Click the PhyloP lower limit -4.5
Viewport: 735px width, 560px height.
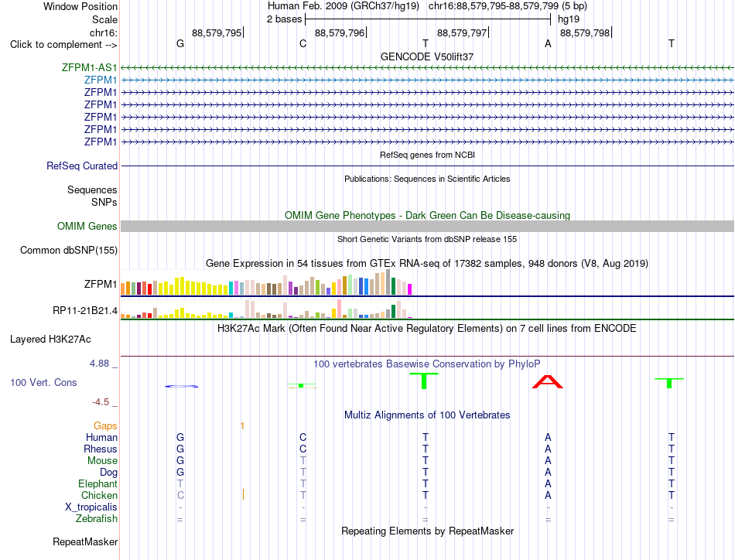(x=101, y=402)
